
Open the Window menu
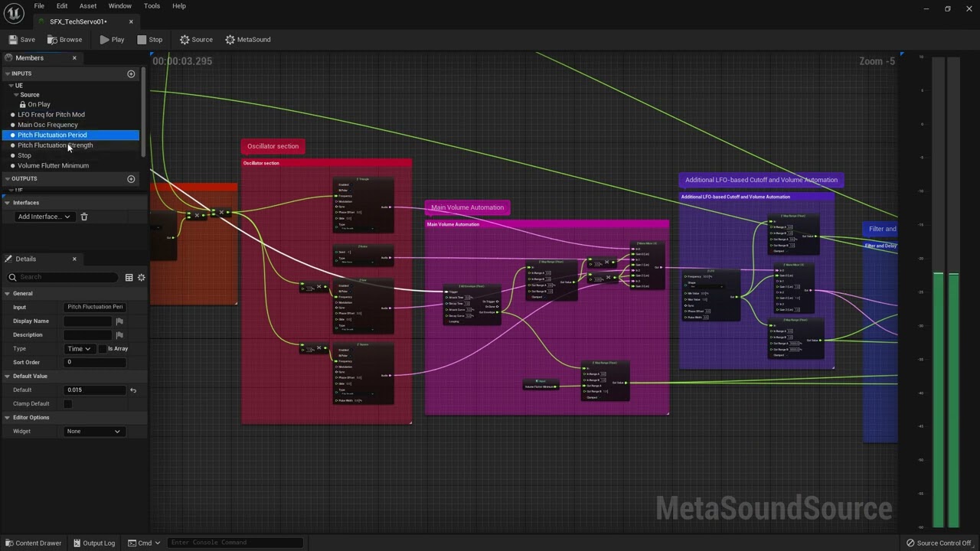[119, 5]
